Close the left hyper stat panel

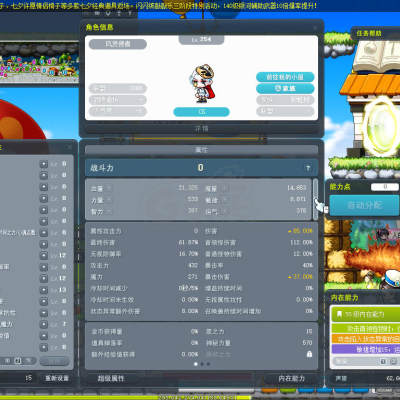coord(69,147)
